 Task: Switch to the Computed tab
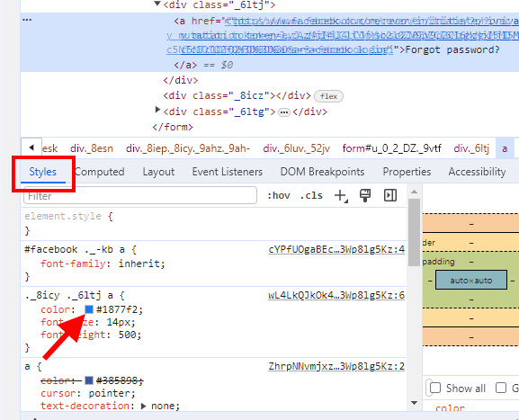pyautogui.click(x=100, y=172)
